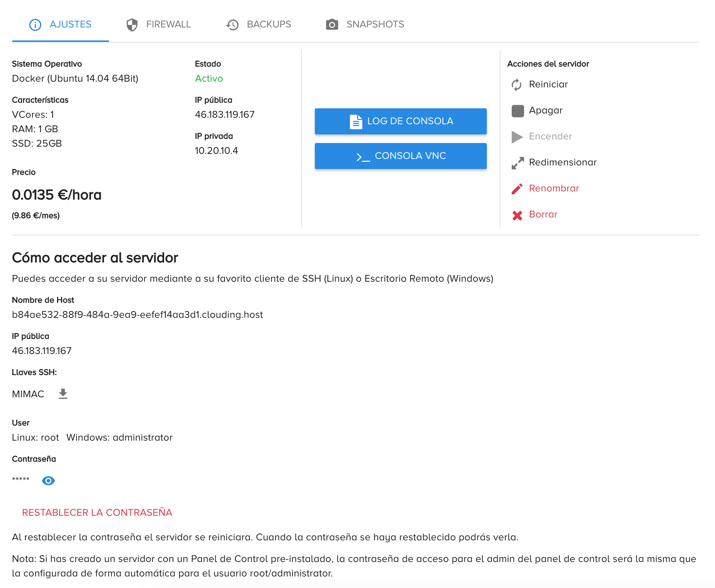Screen dimensions: 715x588
Task: Click the Cómo acceder al servidor heading
Action: point(95,258)
